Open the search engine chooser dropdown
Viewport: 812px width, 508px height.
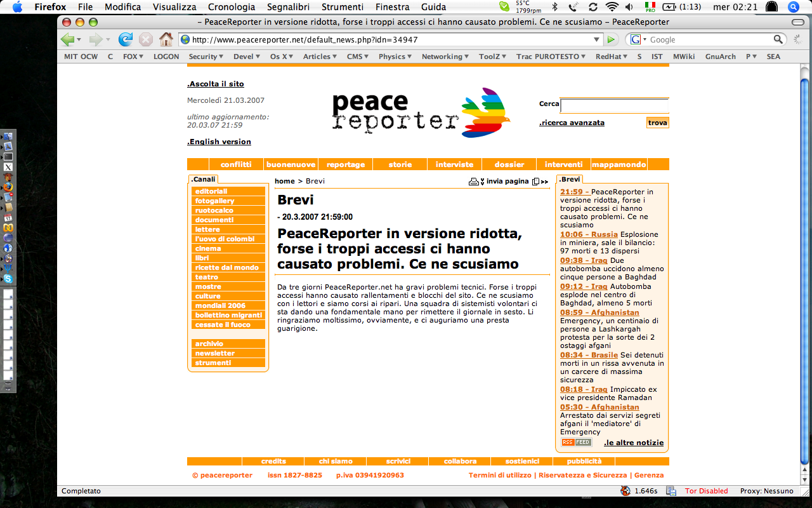pos(638,39)
